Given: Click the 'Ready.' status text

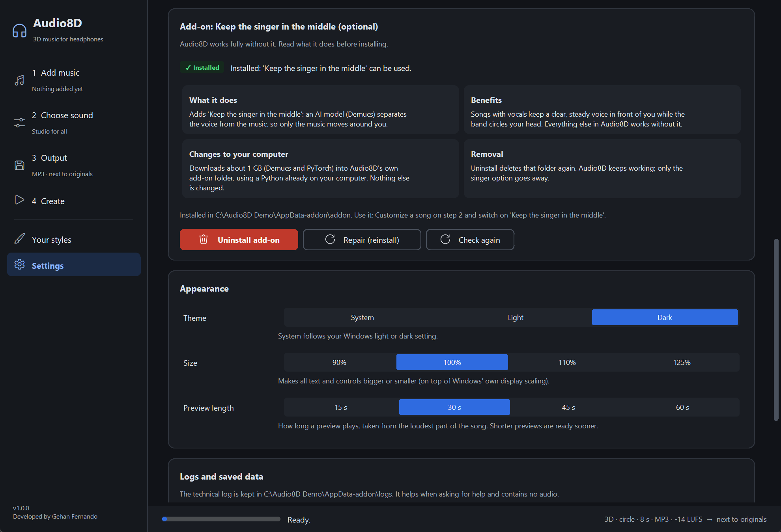Looking at the screenshot, I should pyautogui.click(x=299, y=520).
